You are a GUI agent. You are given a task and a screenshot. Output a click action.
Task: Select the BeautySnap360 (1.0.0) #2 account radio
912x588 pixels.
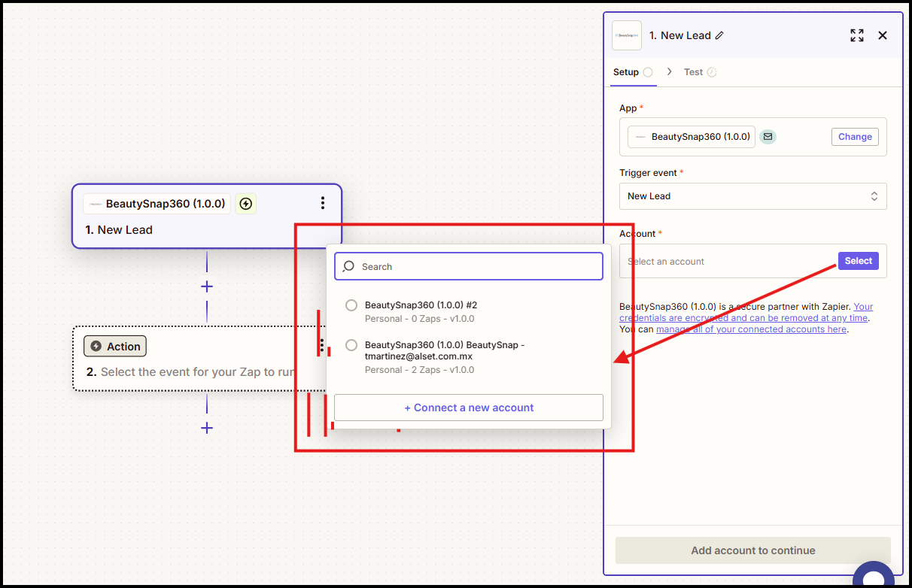[351, 305]
